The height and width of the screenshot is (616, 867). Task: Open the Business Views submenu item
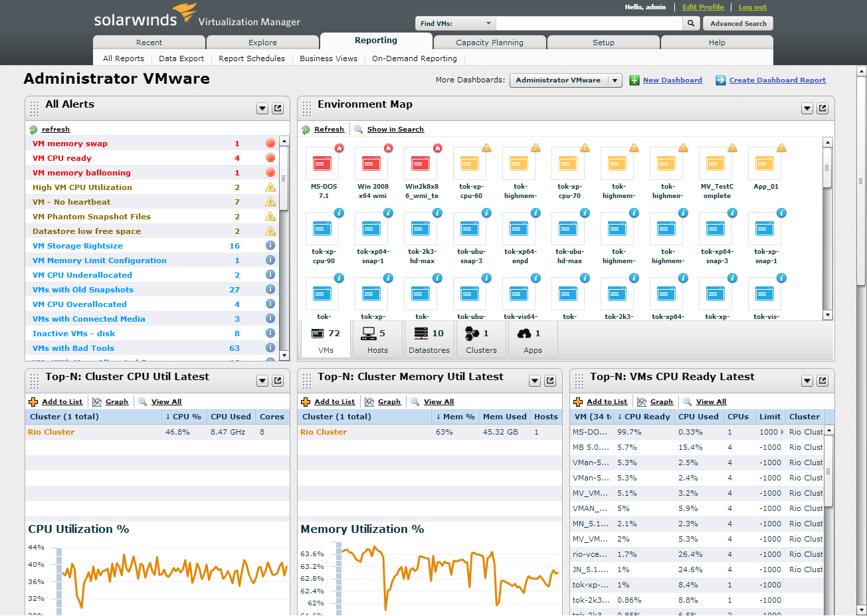328,58
